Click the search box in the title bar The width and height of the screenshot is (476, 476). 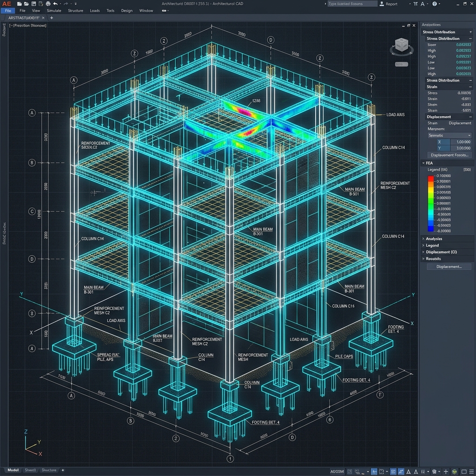tap(352, 4)
